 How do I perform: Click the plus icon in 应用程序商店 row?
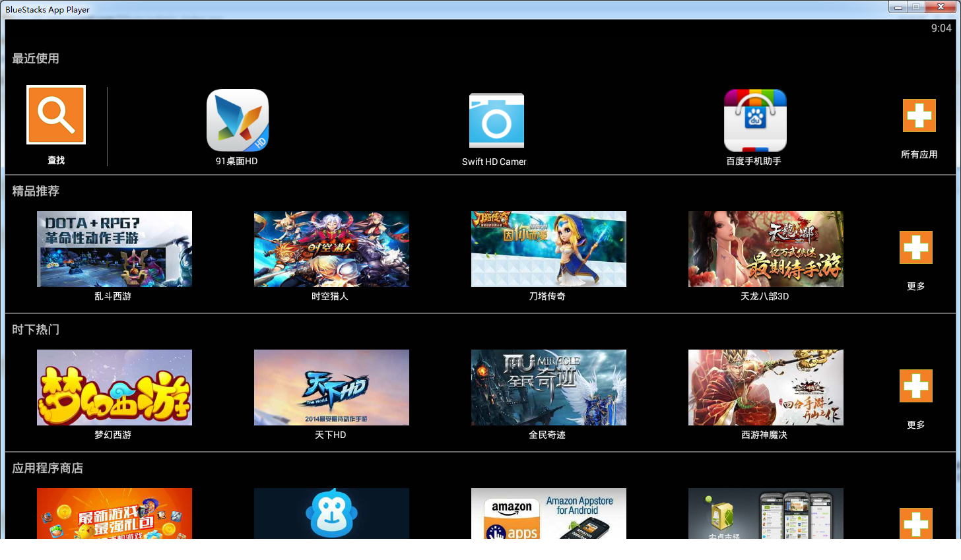tap(916, 523)
